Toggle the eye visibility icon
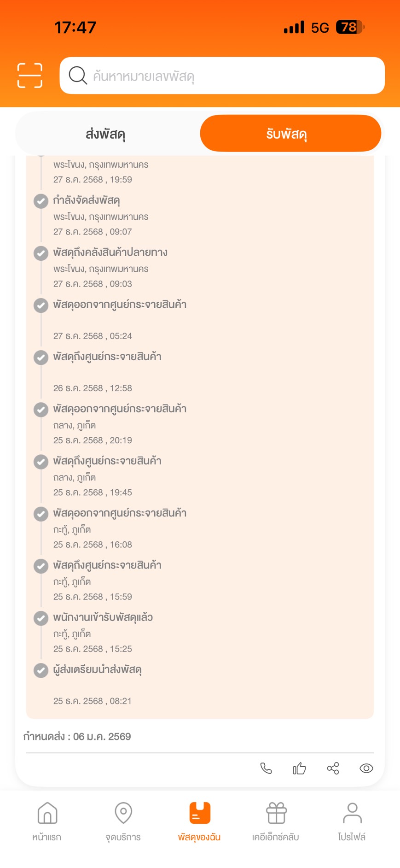400x868 pixels. click(366, 768)
